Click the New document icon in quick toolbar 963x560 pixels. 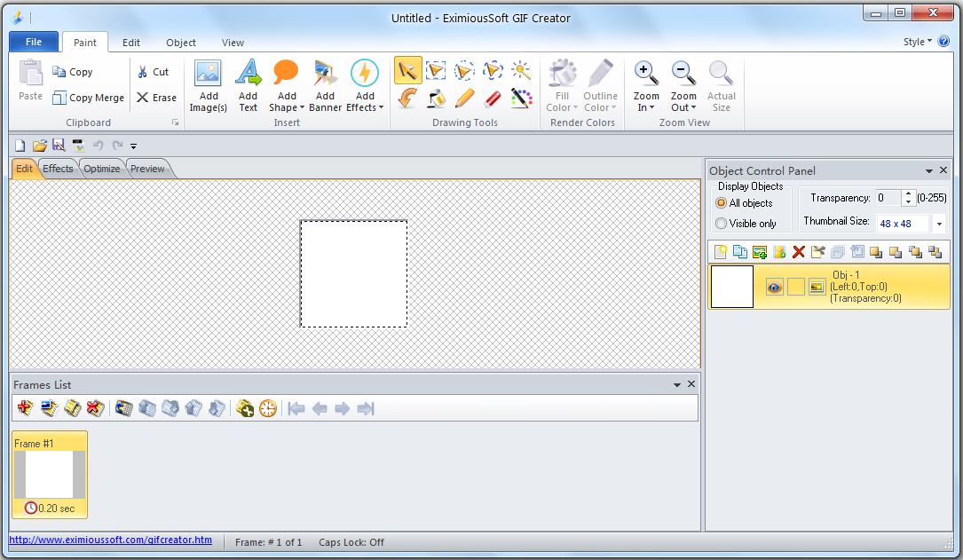pyautogui.click(x=20, y=146)
